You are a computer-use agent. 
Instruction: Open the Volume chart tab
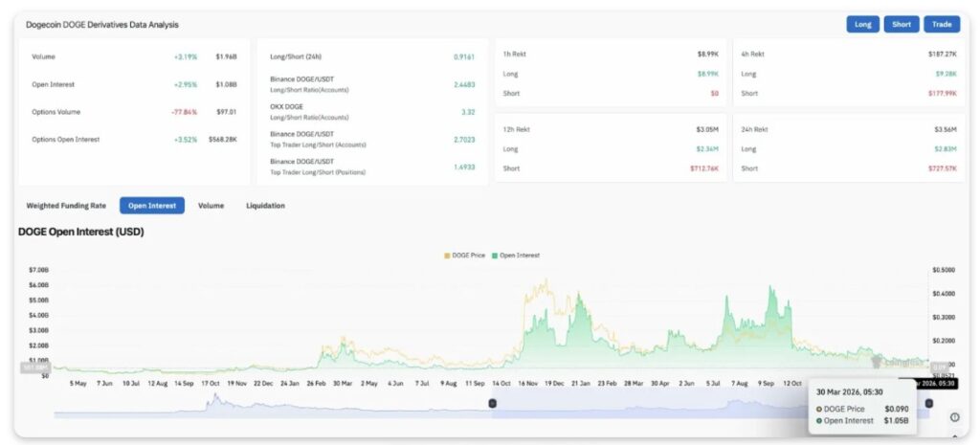pos(211,206)
